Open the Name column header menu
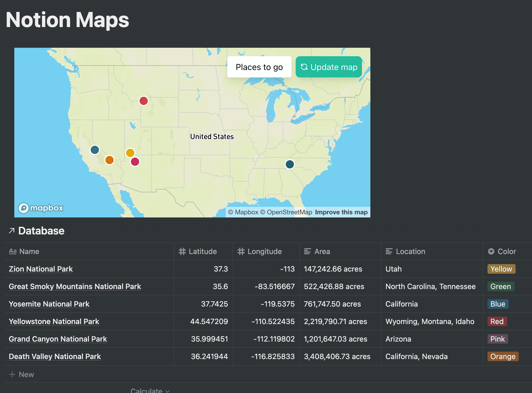The width and height of the screenshot is (532, 393). (90, 251)
